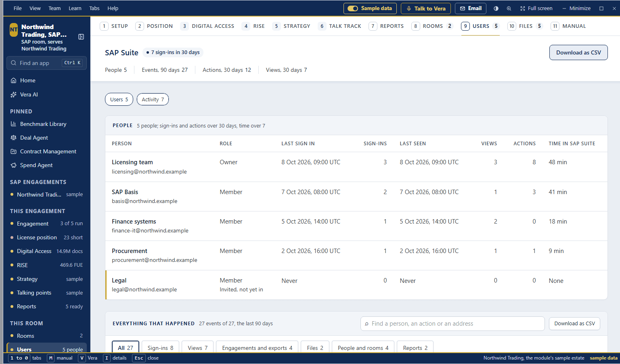The image size is (620, 364).
Task: Switch to the 8 ROOMS tab
Action: click(432, 26)
